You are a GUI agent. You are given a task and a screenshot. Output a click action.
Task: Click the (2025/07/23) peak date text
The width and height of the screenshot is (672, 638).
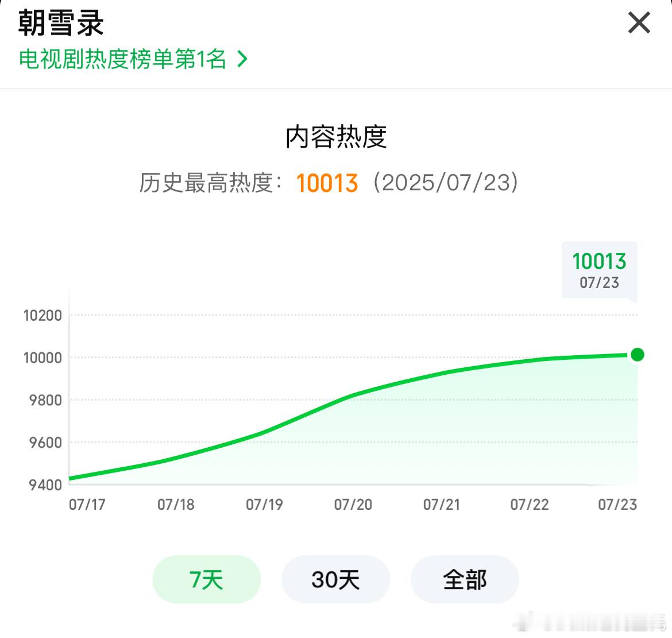click(446, 183)
